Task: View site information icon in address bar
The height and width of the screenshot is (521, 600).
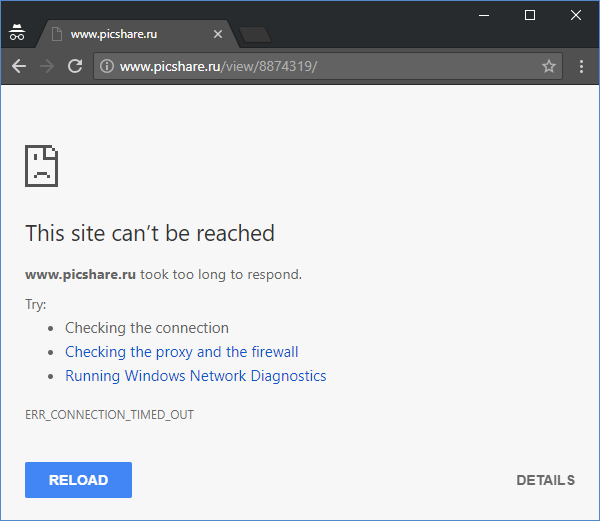Action: click(x=107, y=67)
